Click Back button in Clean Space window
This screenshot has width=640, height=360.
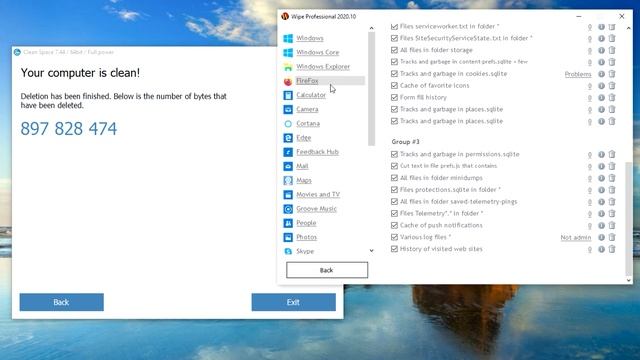pyautogui.click(x=62, y=302)
